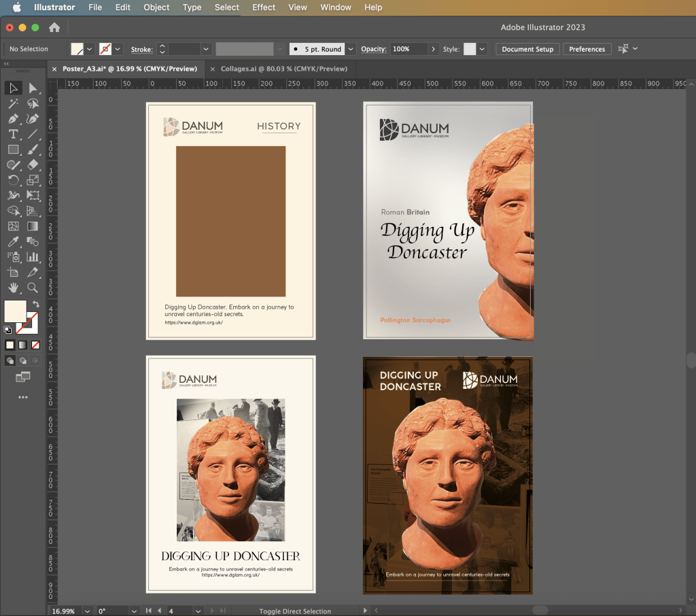Select the Rectangle tool
This screenshot has width=696, height=616.
pyautogui.click(x=13, y=150)
